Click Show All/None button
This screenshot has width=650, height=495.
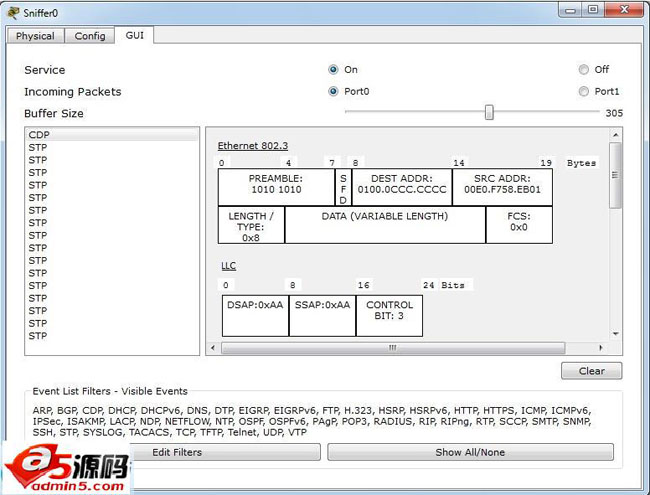[470, 452]
